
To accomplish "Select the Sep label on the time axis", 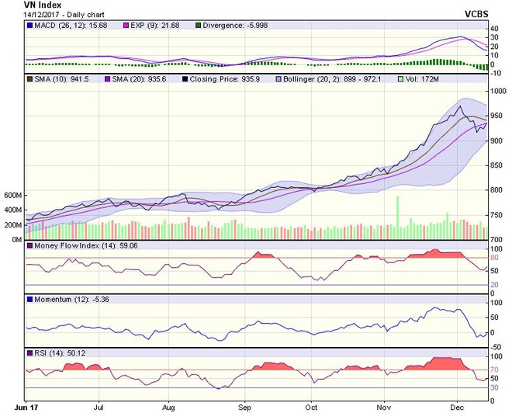I will 244,405.
